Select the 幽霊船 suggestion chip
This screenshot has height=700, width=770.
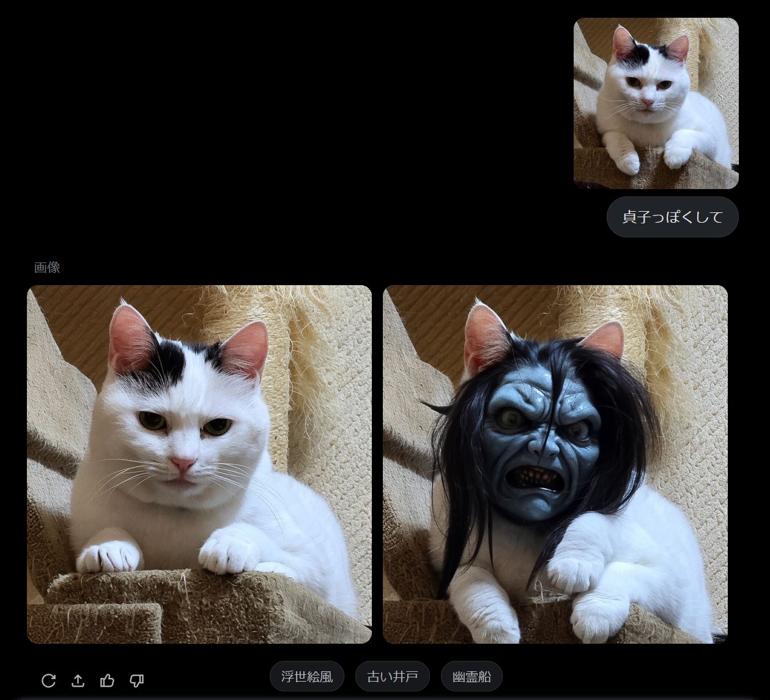472,677
